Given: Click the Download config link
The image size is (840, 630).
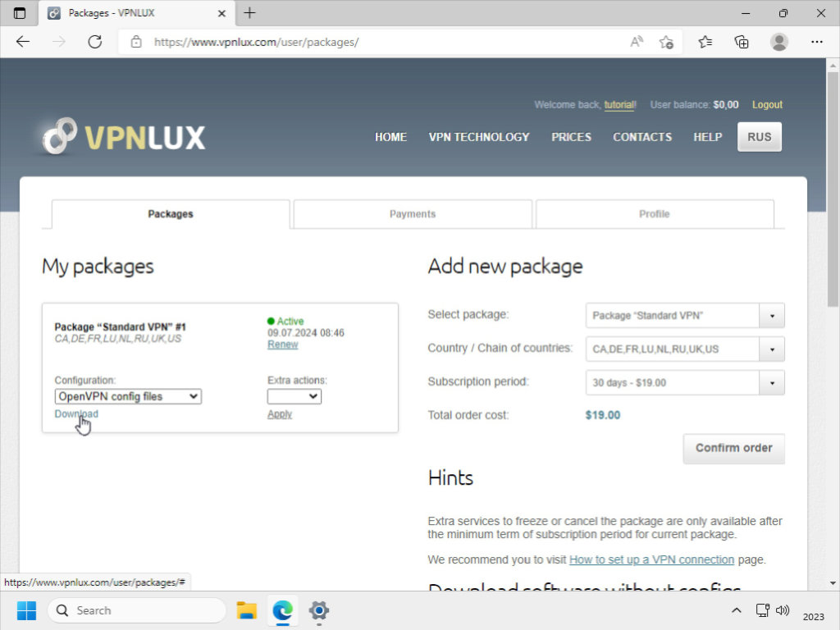Looking at the screenshot, I should pos(76,414).
